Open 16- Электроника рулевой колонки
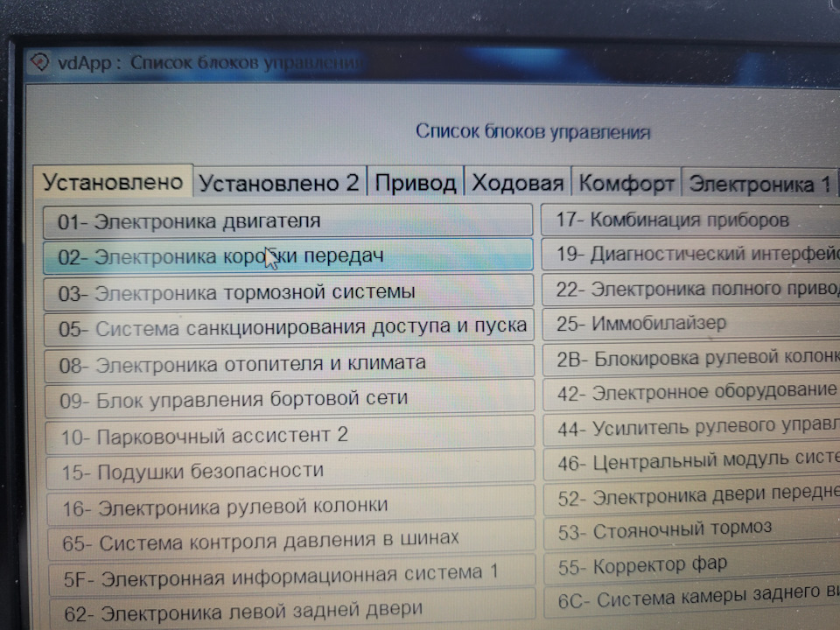The image size is (840, 630). pyautogui.click(x=292, y=506)
